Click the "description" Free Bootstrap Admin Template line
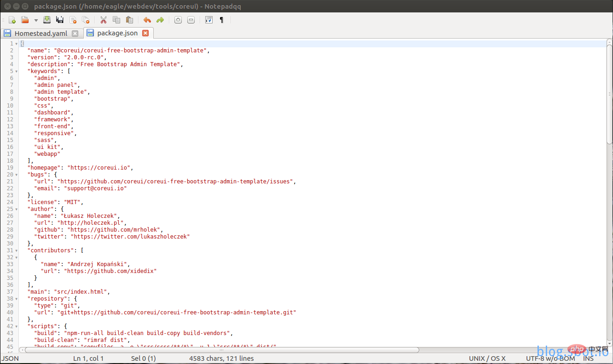The image size is (613, 364). click(105, 64)
